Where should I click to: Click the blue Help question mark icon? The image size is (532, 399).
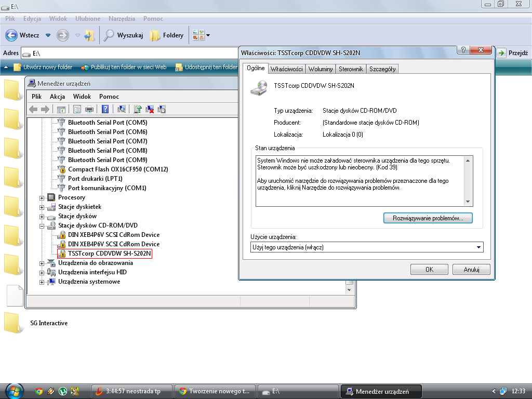(x=105, y=109)
